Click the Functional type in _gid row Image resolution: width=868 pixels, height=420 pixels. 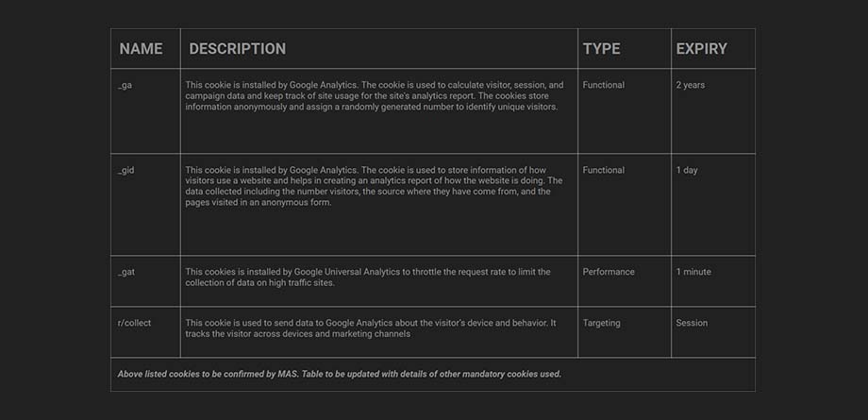tap(603, 170)
